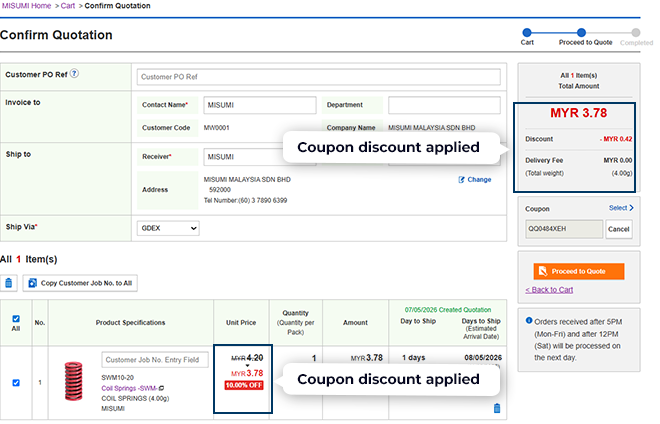Click the orange Proceed to Quote button
Viewport: 660px width, 424px height.
point(579,272)
